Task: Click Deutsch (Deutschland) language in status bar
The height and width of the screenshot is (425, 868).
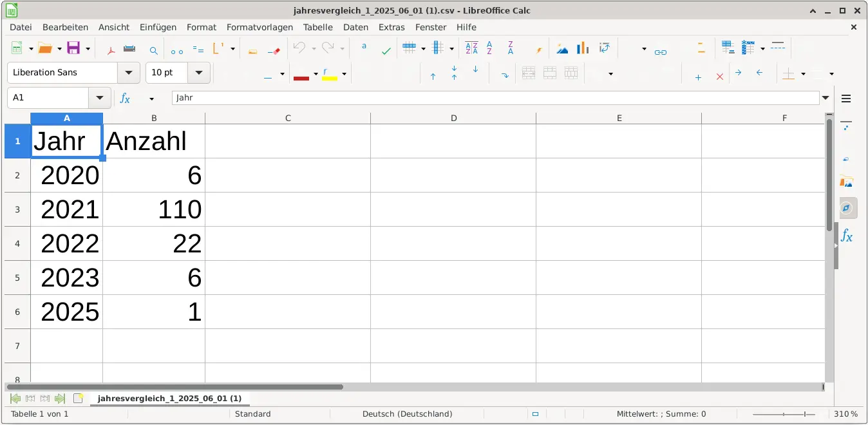Action: (x=407, y=414)
